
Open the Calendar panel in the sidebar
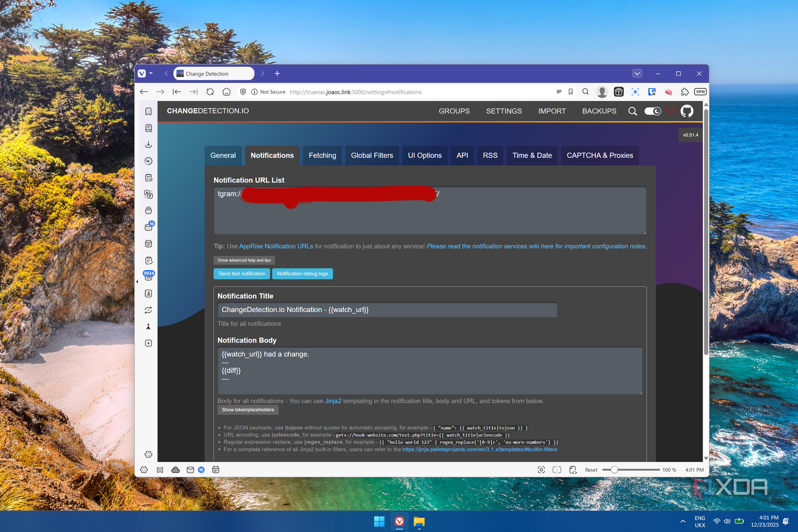pyautogui.click(x=148, y=244)
